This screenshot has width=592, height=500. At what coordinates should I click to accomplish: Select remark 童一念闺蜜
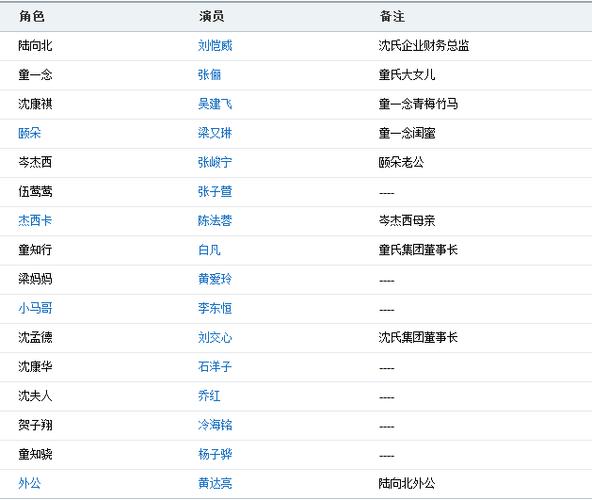(x=407, y=133)
